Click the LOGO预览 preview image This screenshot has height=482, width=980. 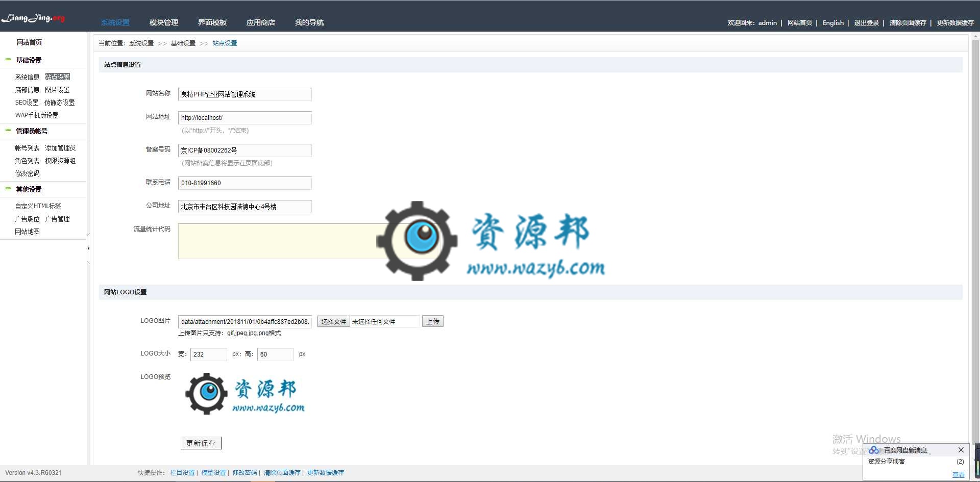245,394
